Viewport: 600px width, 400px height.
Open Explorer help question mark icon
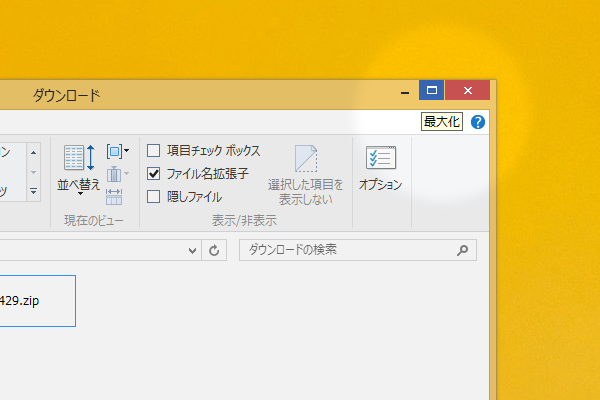pos(478,122)
